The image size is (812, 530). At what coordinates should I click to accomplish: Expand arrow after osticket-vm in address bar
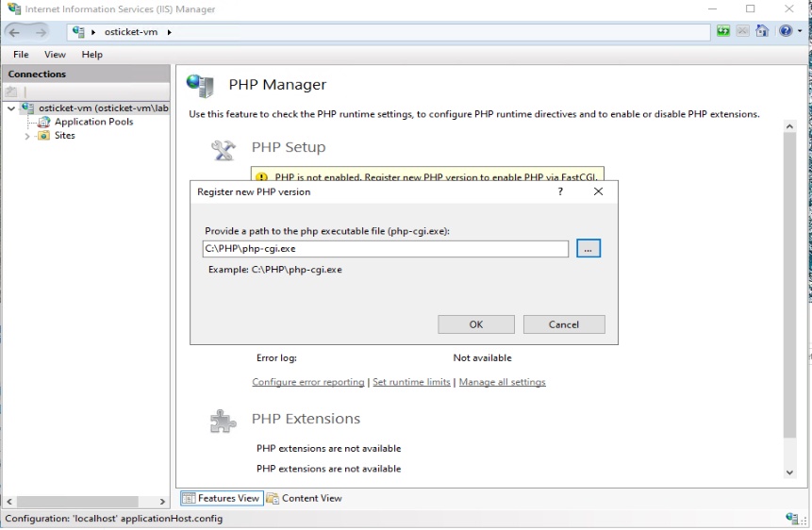click(x=169, y=32)
